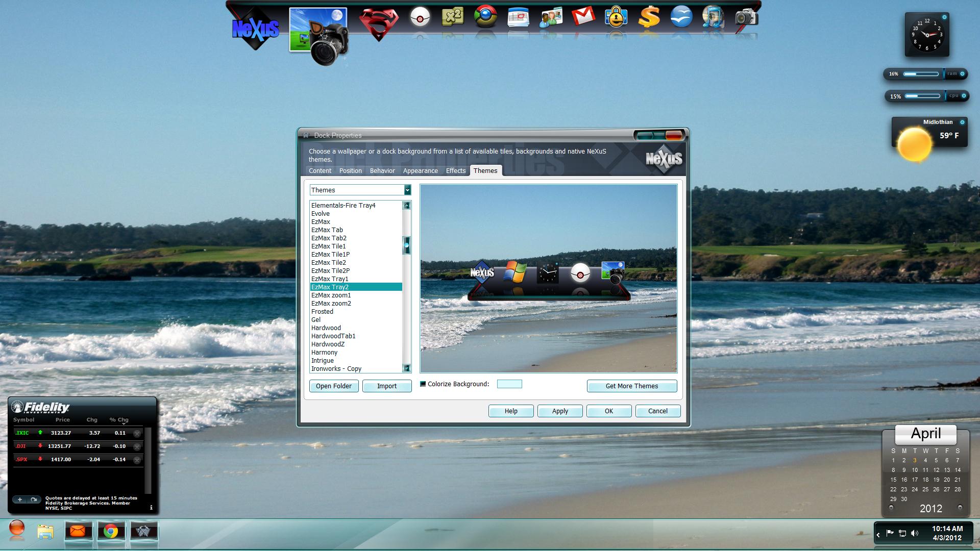Open Gmail icon in the top dock
The height and width of the screenshot is (551, 980).
(583, 17)
